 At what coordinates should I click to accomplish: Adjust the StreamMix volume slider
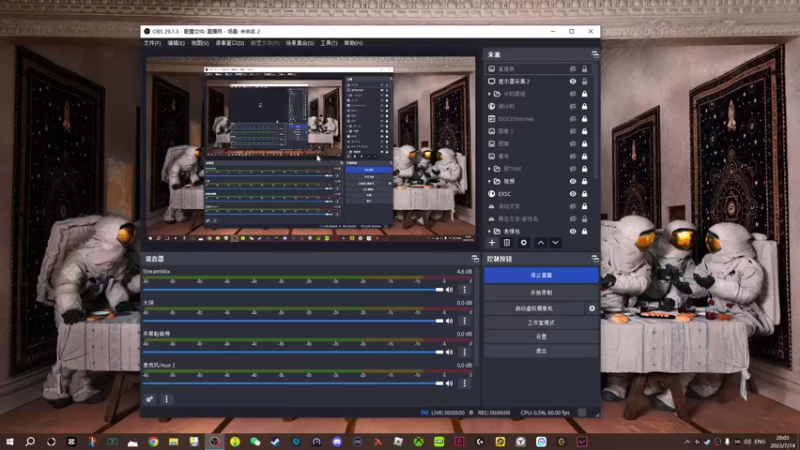tap(293, 290)
